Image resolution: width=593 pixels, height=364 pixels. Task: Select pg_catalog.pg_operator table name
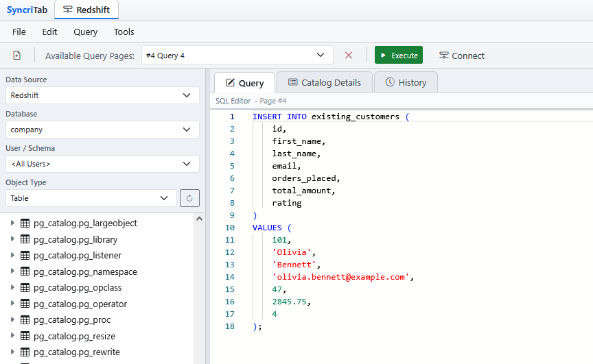[x=80, y=304]
